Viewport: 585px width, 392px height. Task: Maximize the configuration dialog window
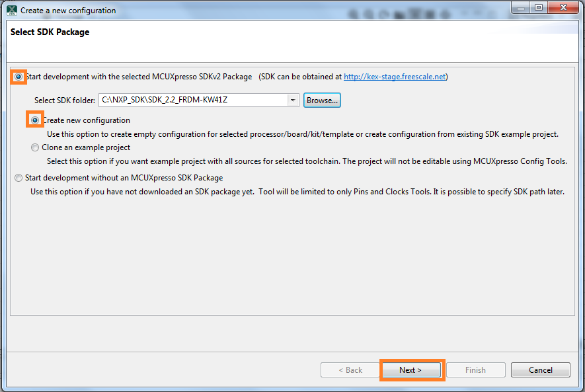tap(539, 8)
